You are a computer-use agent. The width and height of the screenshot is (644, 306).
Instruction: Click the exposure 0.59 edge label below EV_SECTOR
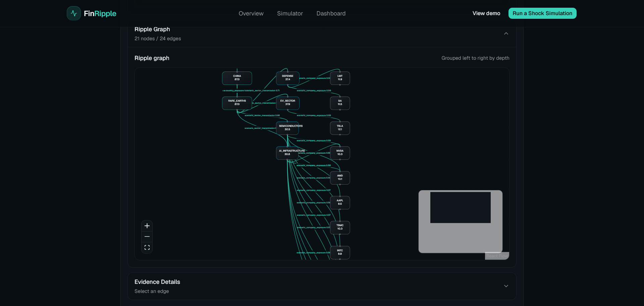(x=314, y=115)
